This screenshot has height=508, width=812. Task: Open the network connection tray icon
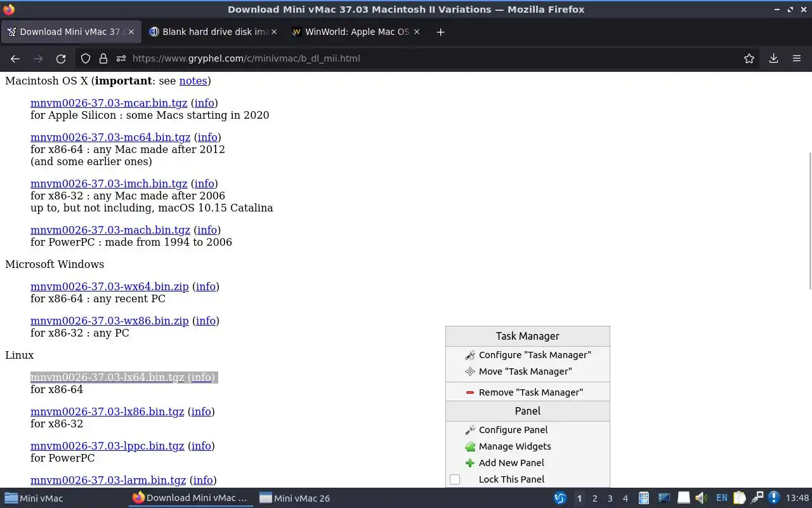pos(757,498)
